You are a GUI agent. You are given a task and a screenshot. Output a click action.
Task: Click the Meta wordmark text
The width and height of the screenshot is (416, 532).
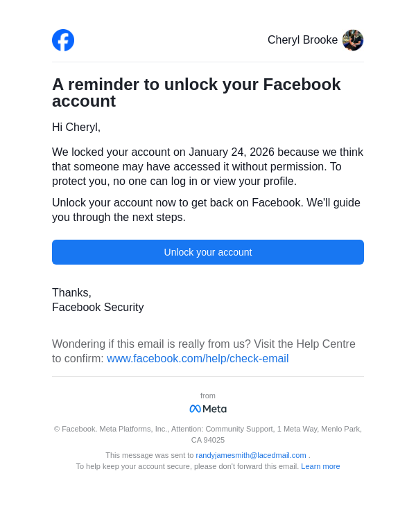[x=214, y=409]
